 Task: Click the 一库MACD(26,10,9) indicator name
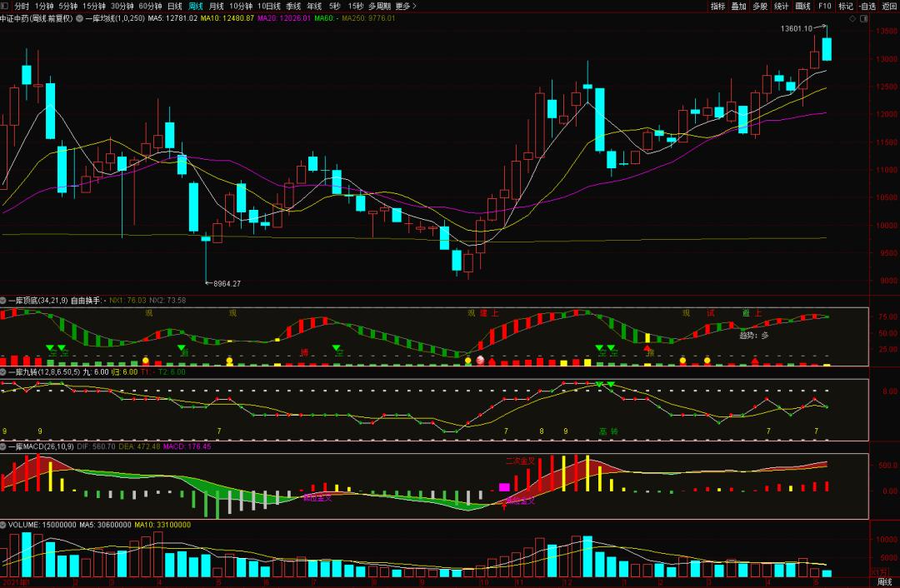(42, 446)
